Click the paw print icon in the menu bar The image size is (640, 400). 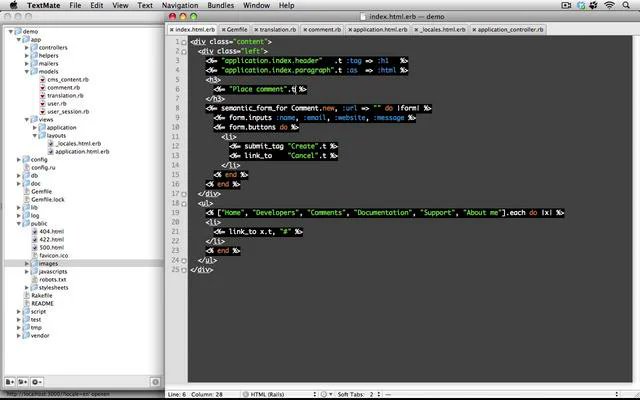pyautogui.click(x=593, y=5)
